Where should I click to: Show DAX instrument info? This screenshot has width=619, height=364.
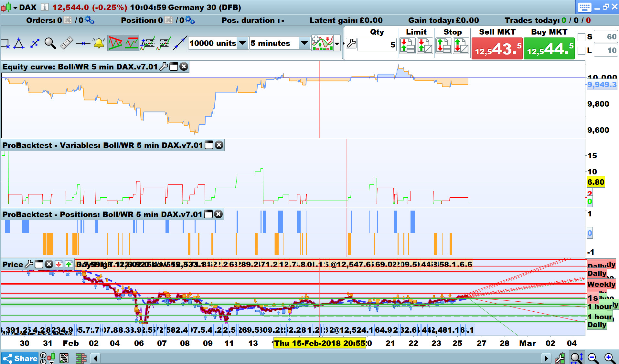[x=45, y=7]
